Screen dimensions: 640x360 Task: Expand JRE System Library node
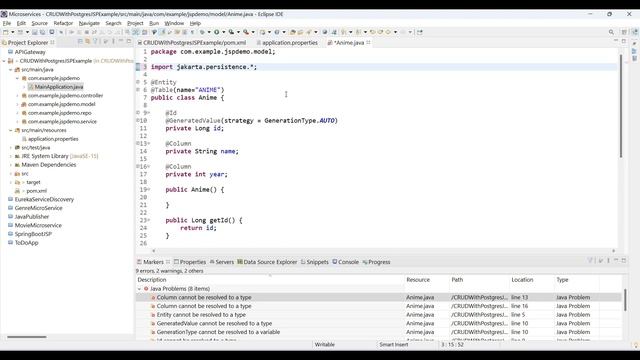coord(11,156)
